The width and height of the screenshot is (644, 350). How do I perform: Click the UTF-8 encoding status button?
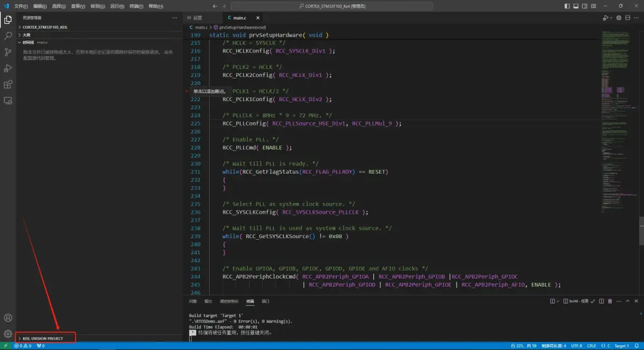[x=576, y=346]
